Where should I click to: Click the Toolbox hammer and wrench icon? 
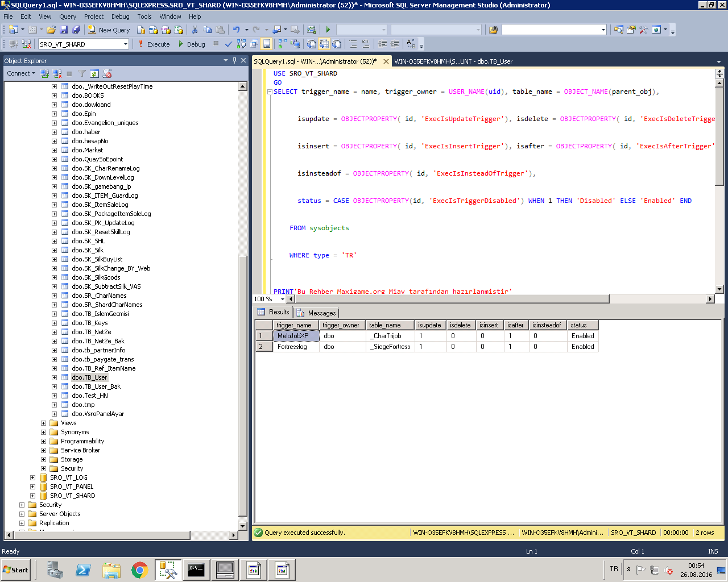[643, 30]
